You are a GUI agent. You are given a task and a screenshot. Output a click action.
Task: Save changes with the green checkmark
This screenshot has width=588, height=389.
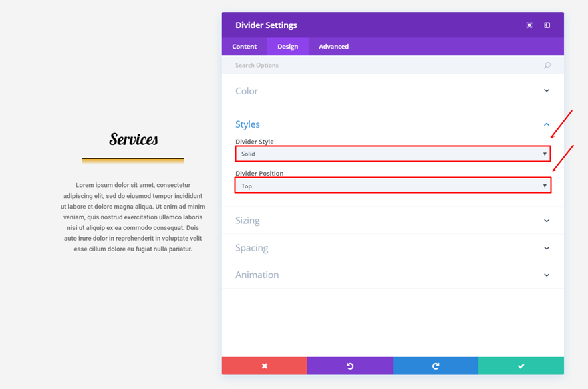[521, 366]
